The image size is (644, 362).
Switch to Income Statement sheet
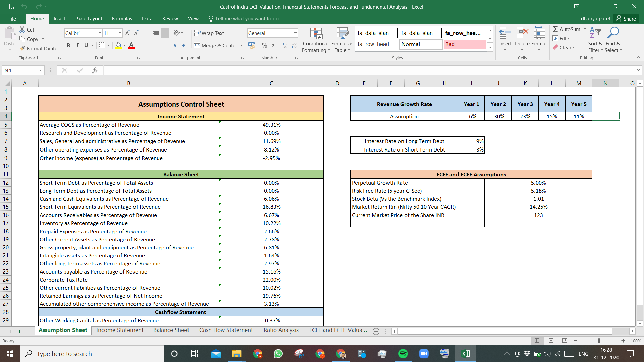[x=120, y=330]
